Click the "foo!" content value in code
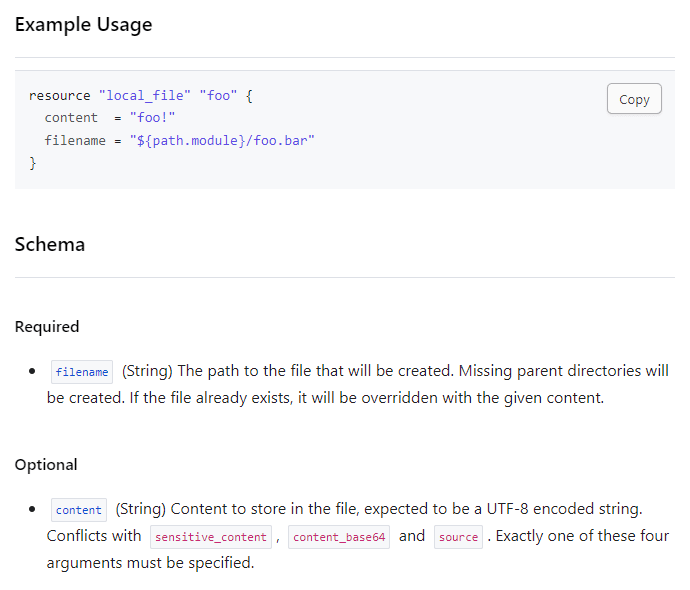The image size is (690, 590). (x=152, y=117)
